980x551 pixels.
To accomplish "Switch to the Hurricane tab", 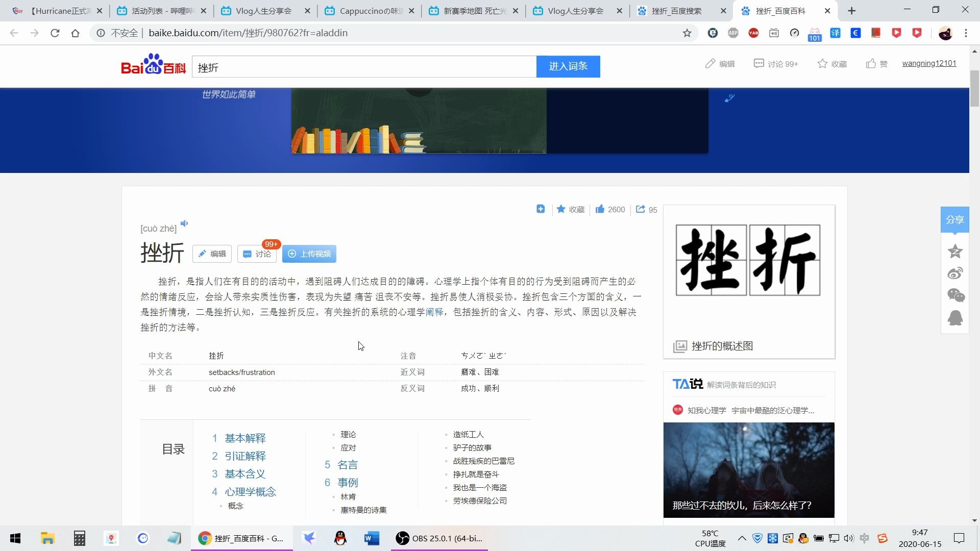I will (57, 11).
